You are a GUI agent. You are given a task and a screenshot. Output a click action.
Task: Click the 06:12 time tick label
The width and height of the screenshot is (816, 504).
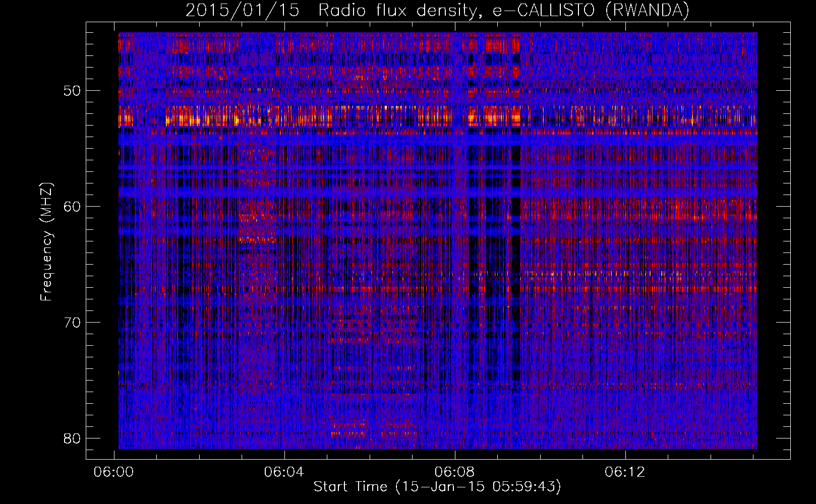[625, 472]
